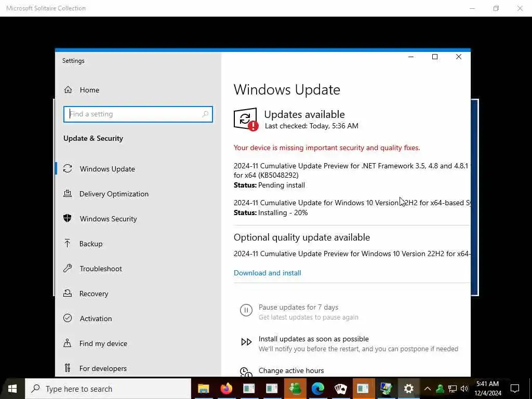Click the text "Status: Installing - 20%"
Screen dimensions: 532x399
point(271,212)
